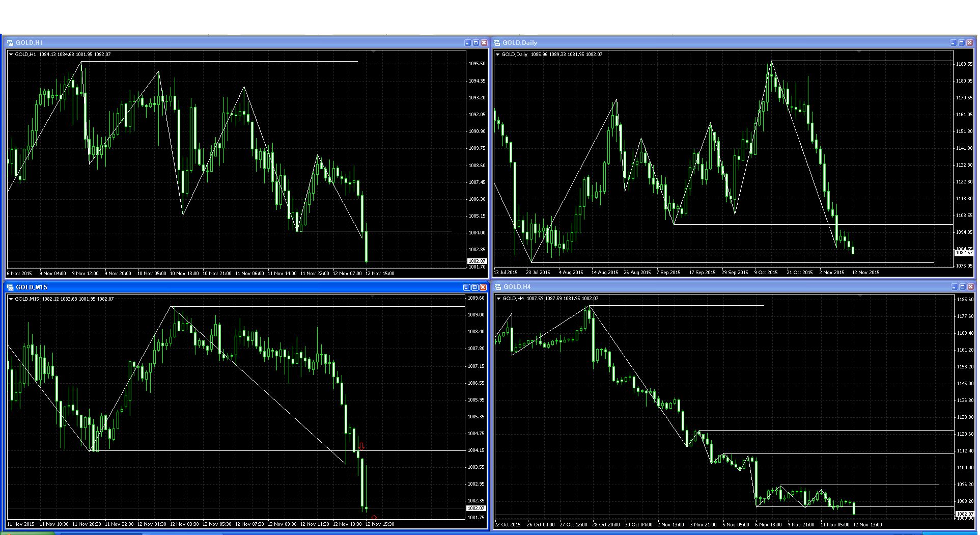Open the GOLD,M15 chart info triangle
The height and width of the screenshot is (535, 980).
pos(11,299)
